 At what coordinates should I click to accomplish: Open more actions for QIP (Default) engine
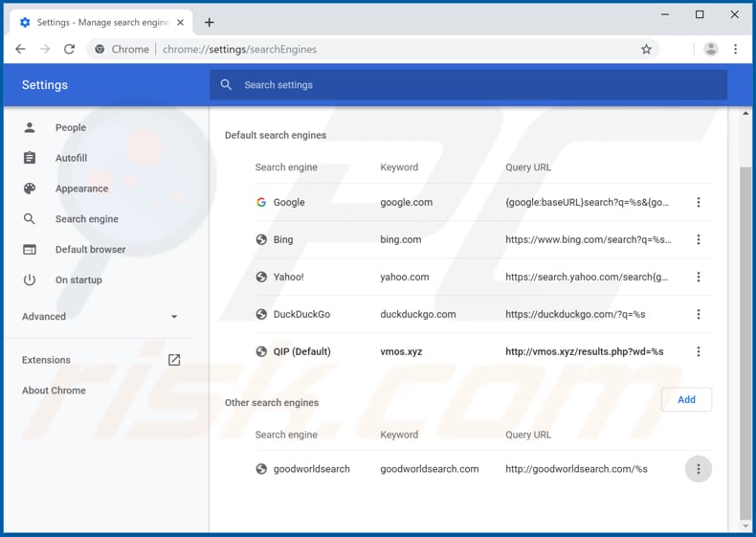point(699,351)
